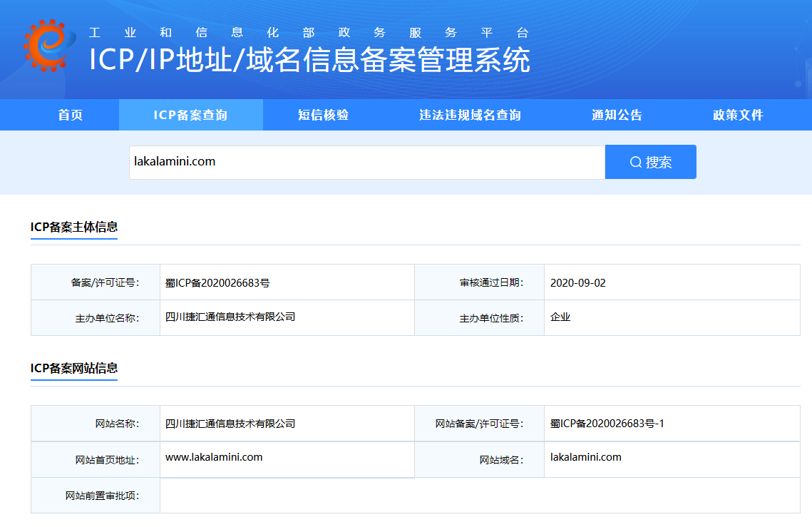Click the ICP备案主体信息 section heading
The image size is (812, 527).
[74, 227]
